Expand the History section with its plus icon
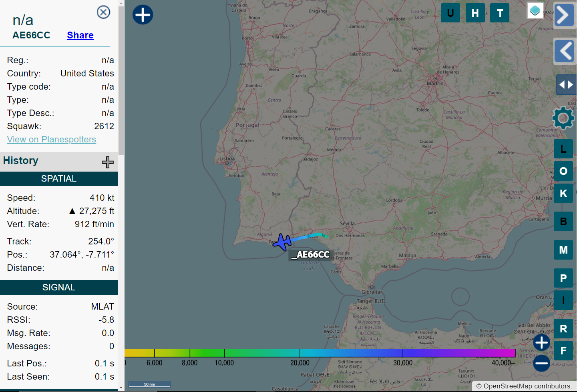577x392 pixels. pos(107,162)
